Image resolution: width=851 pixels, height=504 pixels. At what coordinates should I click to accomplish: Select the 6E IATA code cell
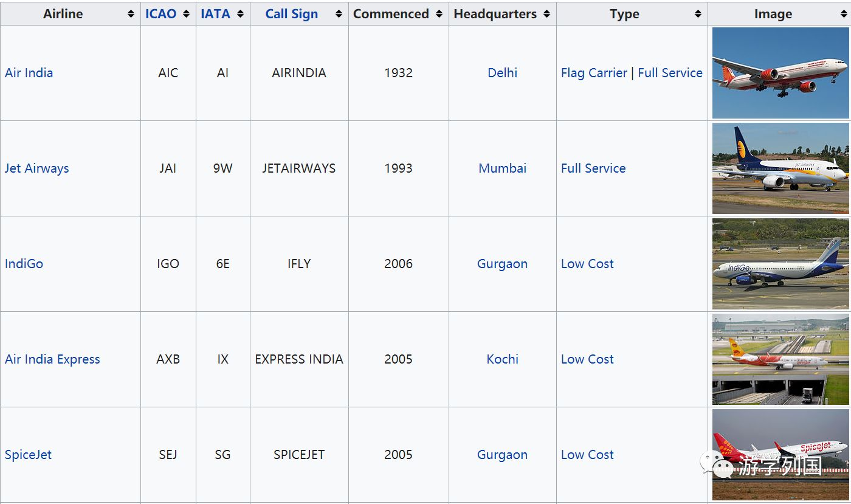click(222, 264)
